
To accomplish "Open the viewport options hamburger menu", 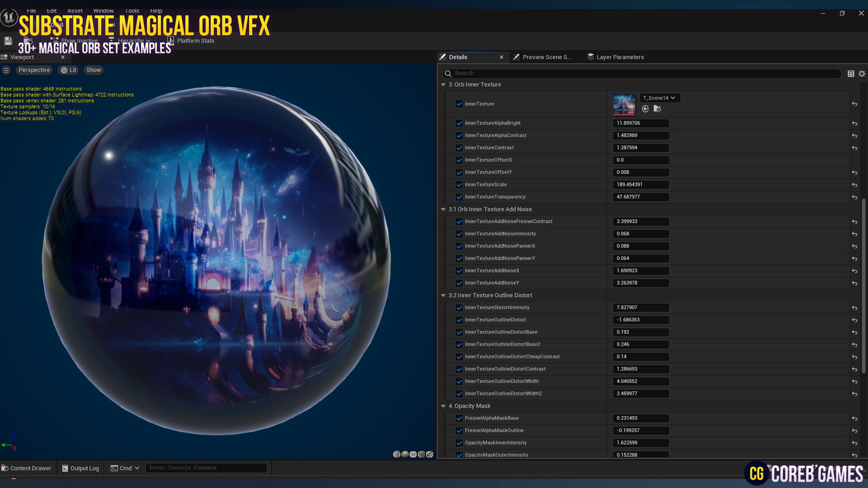I will click(x=6, y=70).
